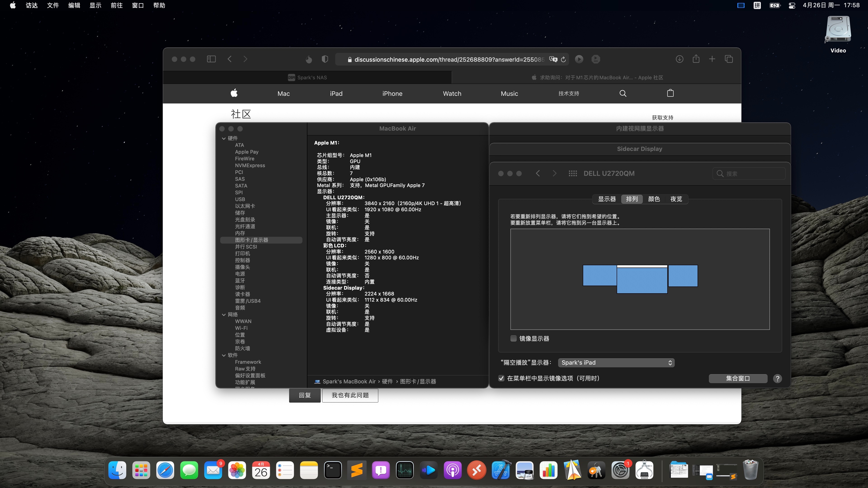The image size is (868, 488).
Task: Collapse the 网络 tree section
Action: [x=224, y=314]
